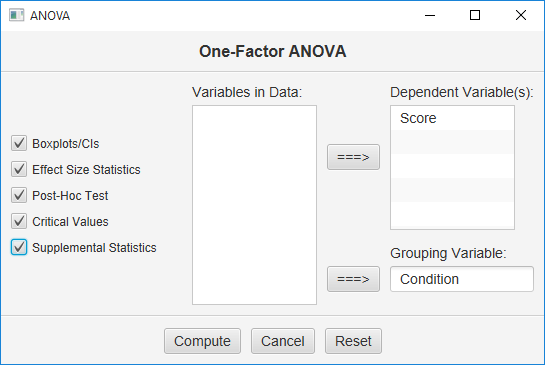Viewport: 545px width, 365px height.
Task: Disable the Post-Hoc Test option
Action: click(19, 195)
